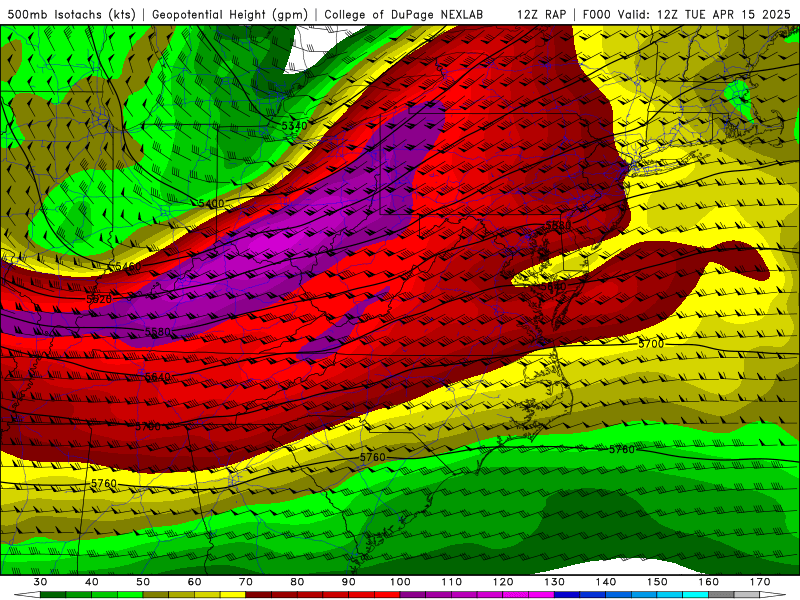Click the 5760 contour label near the left edge

coord(104,483)
